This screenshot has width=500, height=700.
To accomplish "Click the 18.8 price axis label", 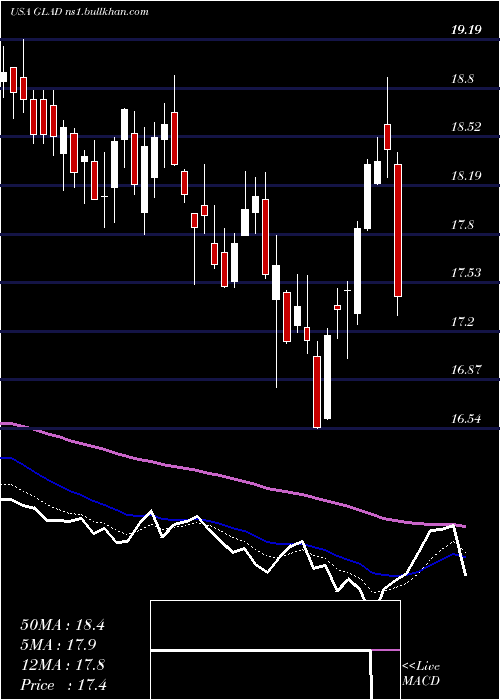I will [x=462, y=79].
